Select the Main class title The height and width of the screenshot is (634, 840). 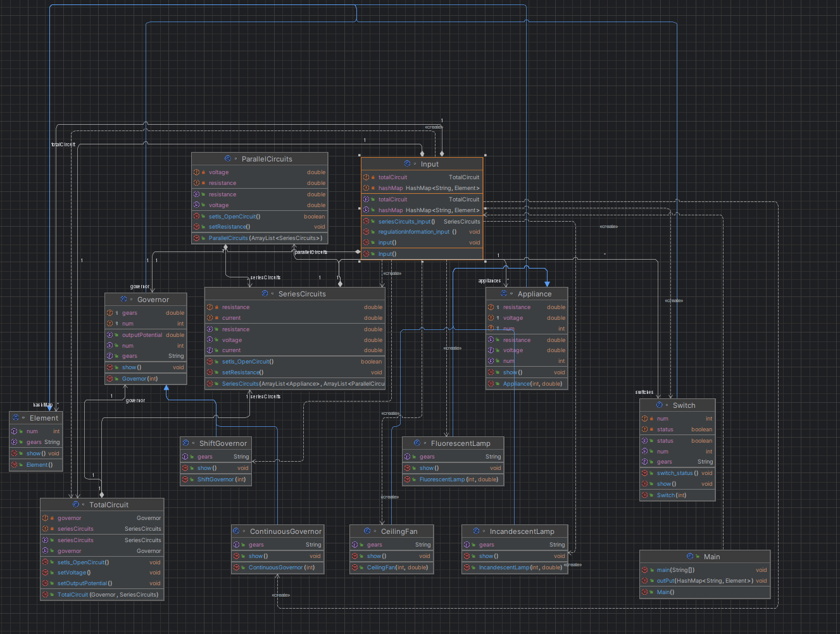[711, 557]
